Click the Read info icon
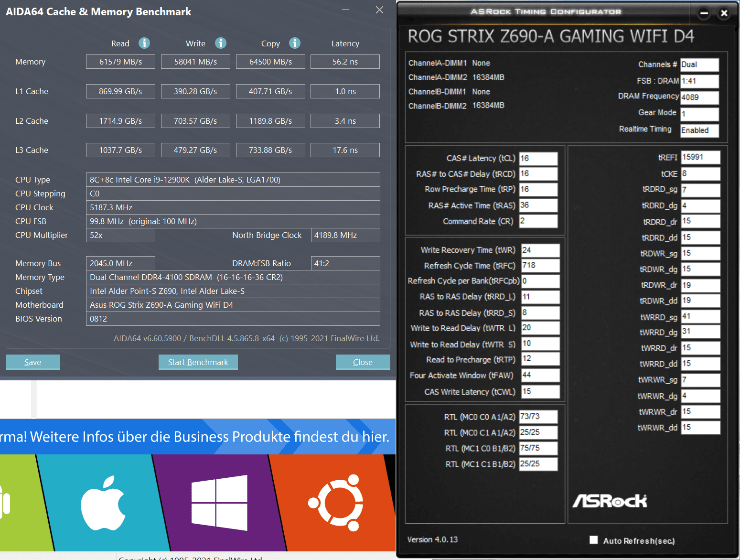 [144, 43]
